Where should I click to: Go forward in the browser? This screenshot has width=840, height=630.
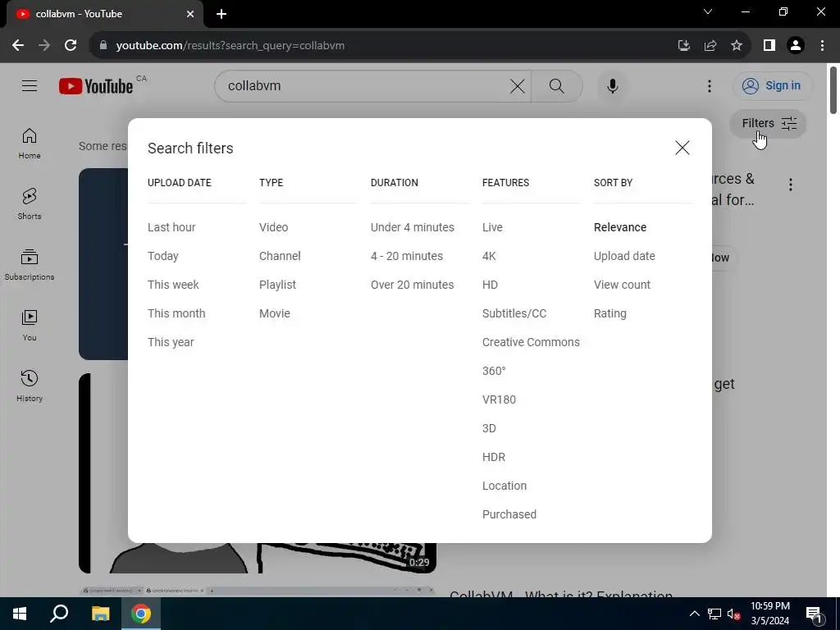click(x=44, y=46)
